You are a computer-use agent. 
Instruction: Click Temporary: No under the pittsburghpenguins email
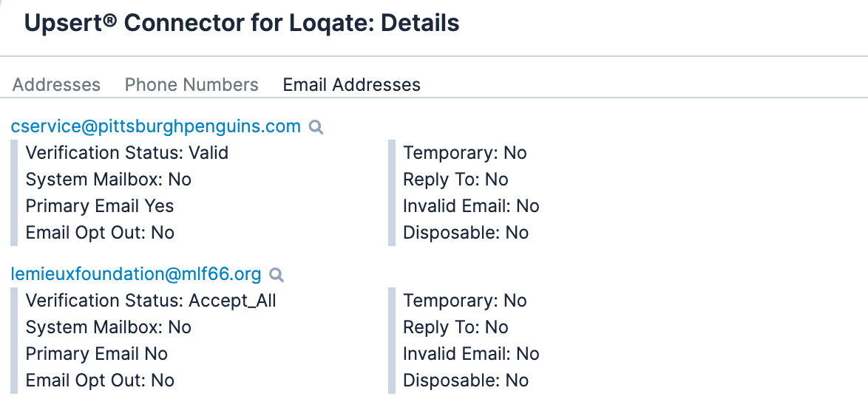[465, 153]
